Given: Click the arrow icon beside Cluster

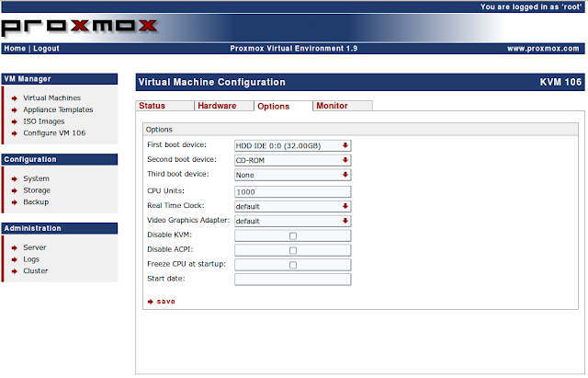Looking at the screenshot, I should [15, 271].
